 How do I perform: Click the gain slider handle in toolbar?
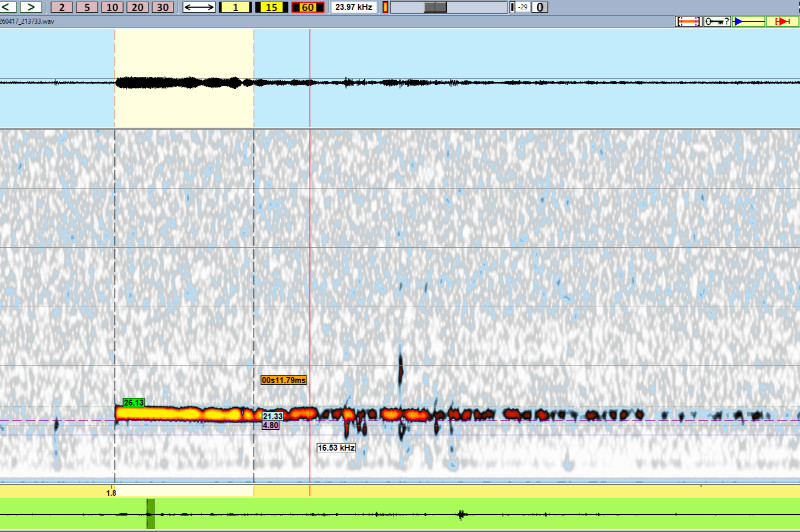tap(436, 7)
